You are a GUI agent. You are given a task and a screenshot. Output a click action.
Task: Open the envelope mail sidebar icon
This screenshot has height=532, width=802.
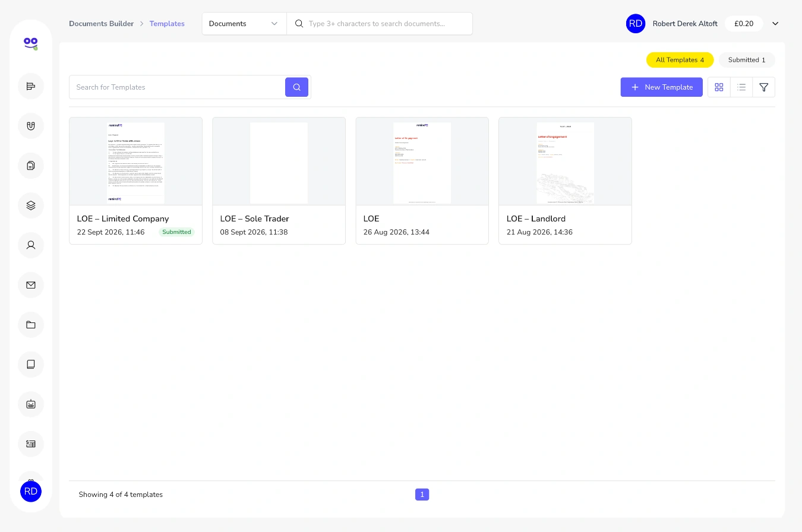pyautogui.click(x=31, y=285)
